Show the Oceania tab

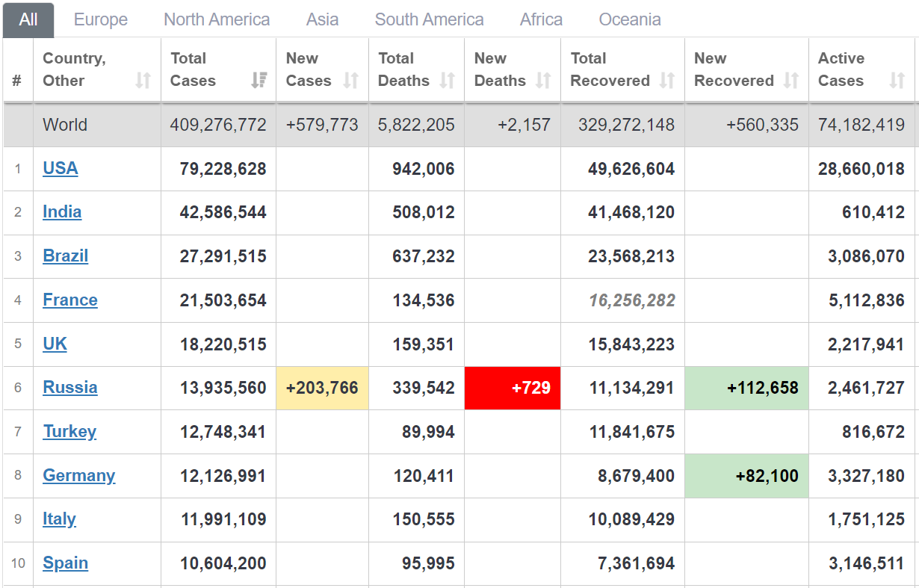630,20
